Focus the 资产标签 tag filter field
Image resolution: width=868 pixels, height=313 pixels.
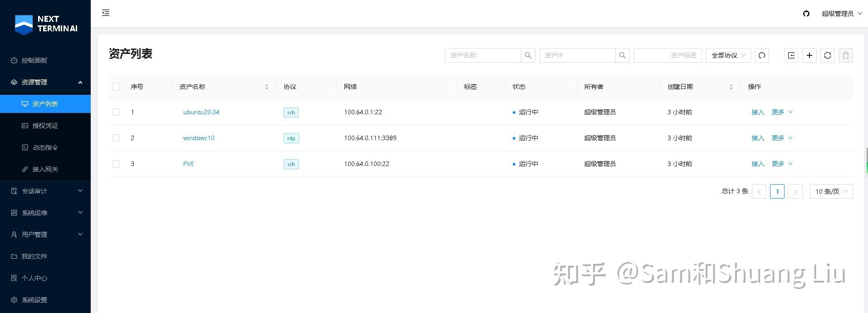tap(668, 55)
